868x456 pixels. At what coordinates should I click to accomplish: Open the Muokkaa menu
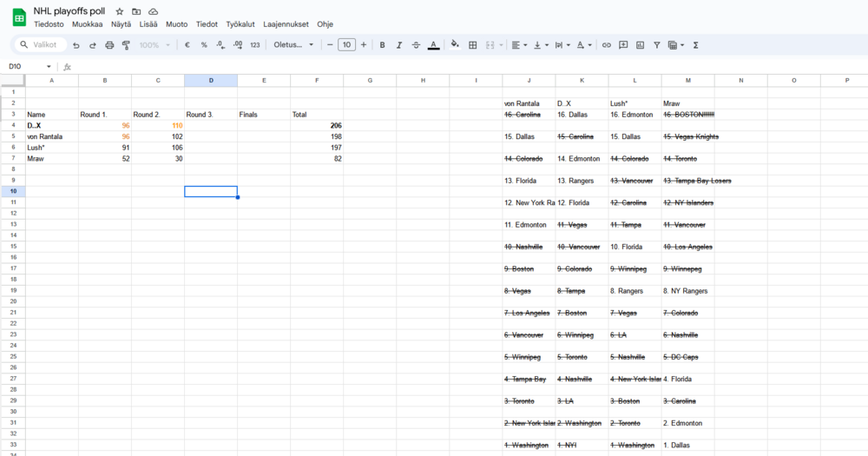88,24
